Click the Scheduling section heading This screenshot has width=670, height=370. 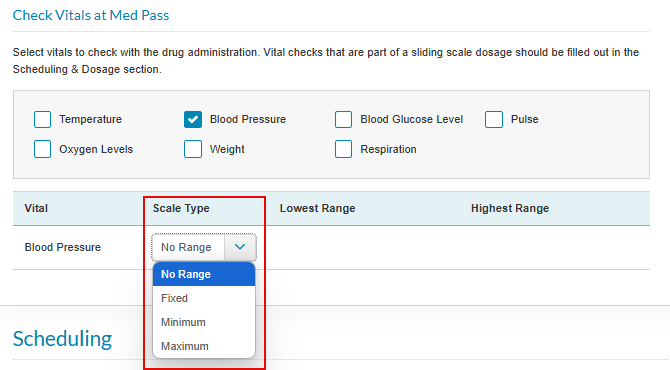(62, 339)
